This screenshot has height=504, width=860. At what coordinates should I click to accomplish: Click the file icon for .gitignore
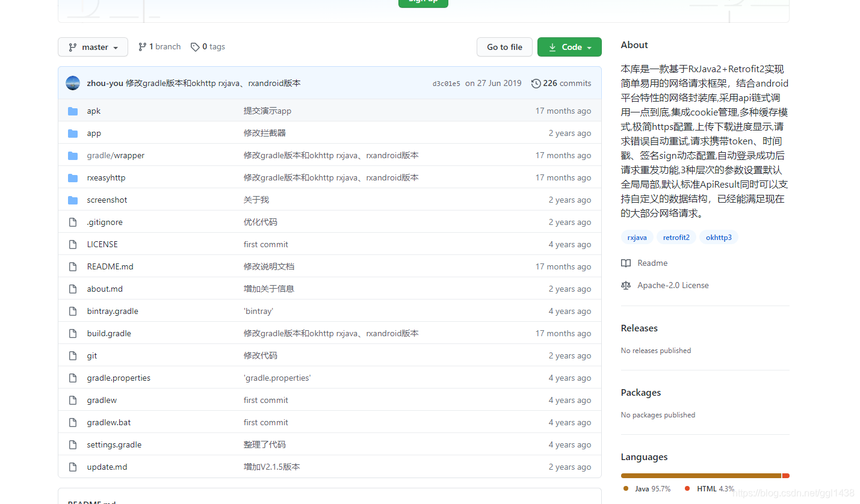point(73,222)
